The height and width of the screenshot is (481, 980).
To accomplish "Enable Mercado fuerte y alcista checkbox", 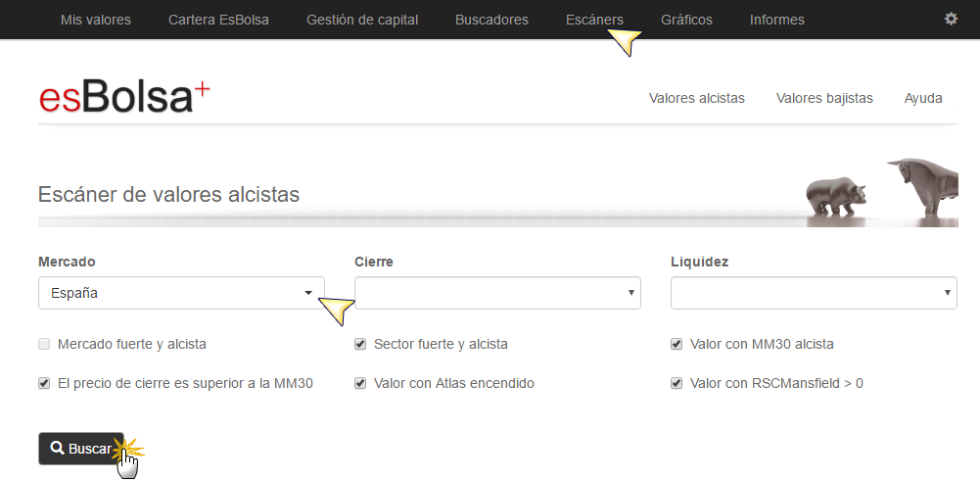I will [x=44, y=344].
